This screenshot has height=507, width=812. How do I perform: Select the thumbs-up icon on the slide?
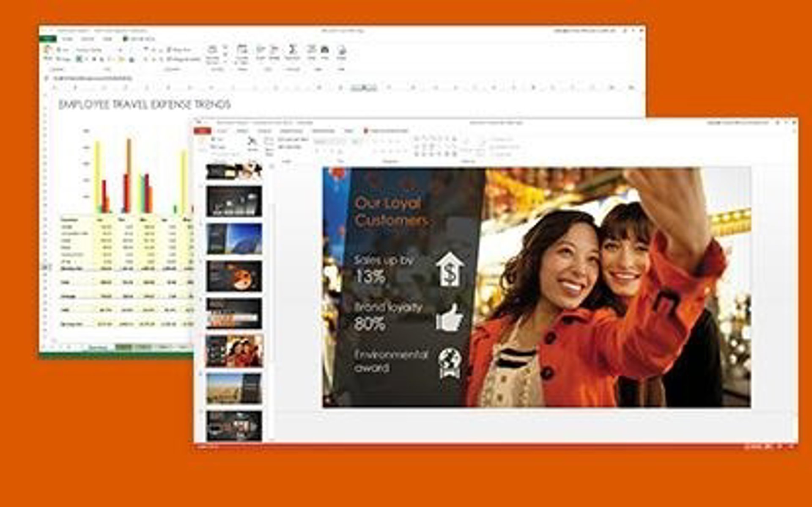[x=449, y=317]
